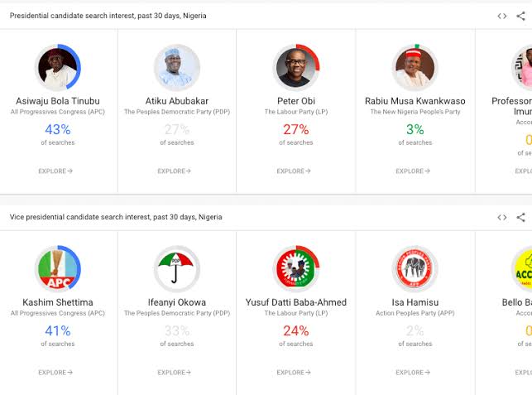Viewport: 532px width, 395px height.
Task: Click Explore under Isa Hamisu
Action: coord(413,373)
